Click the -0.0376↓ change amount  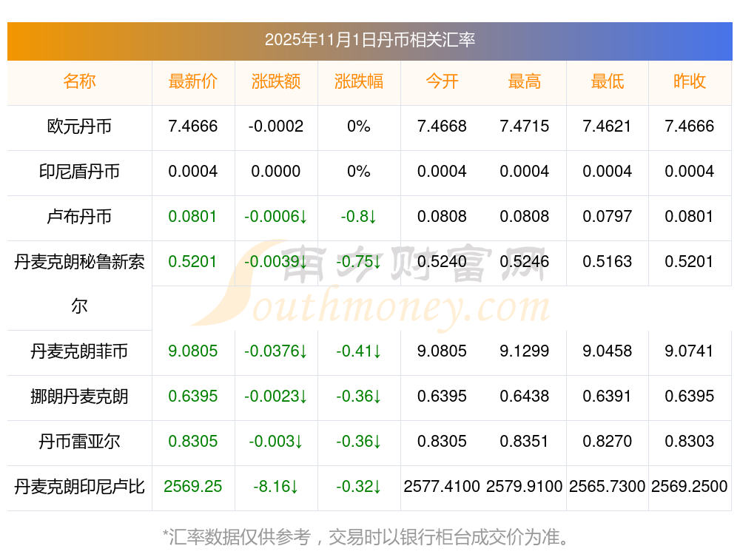tap(276, 351)
